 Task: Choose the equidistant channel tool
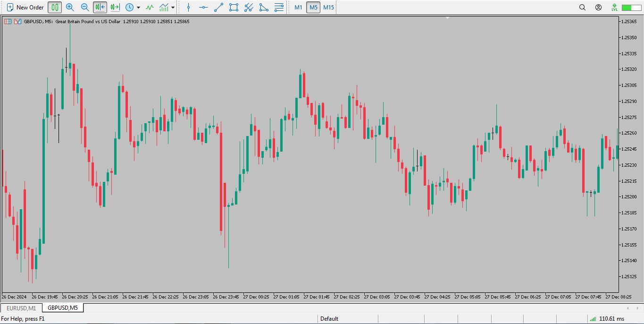pos(249,7)
